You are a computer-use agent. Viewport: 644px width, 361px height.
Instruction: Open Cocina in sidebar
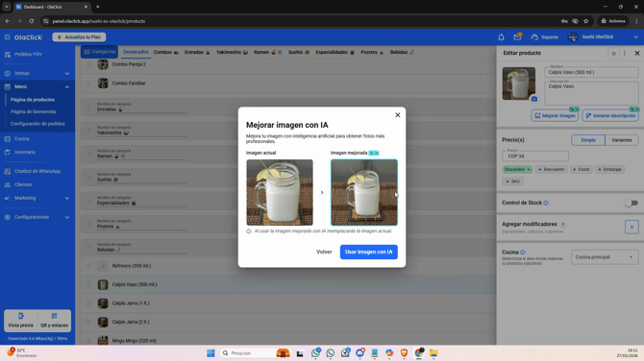(x=22, y=138)
